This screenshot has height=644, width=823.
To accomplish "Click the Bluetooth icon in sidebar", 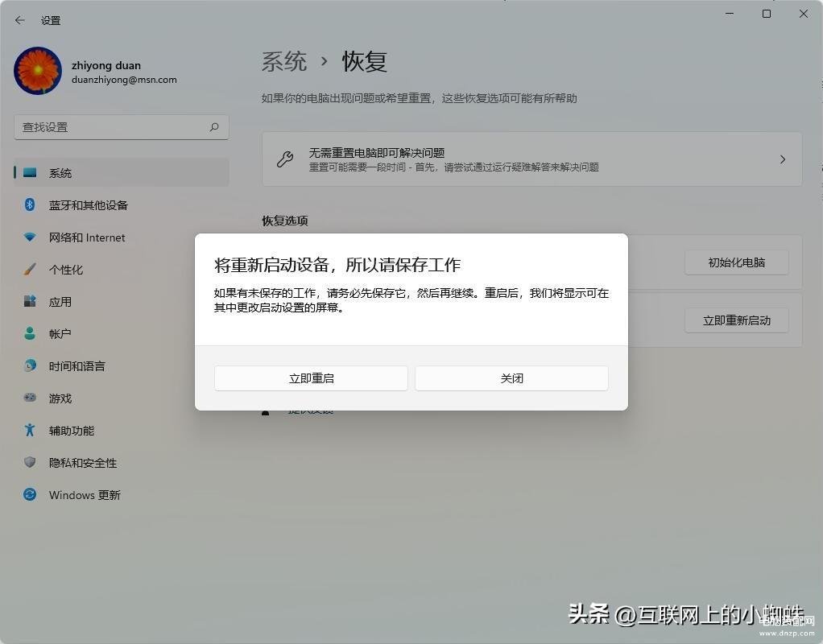I will [x=30, y=204].
